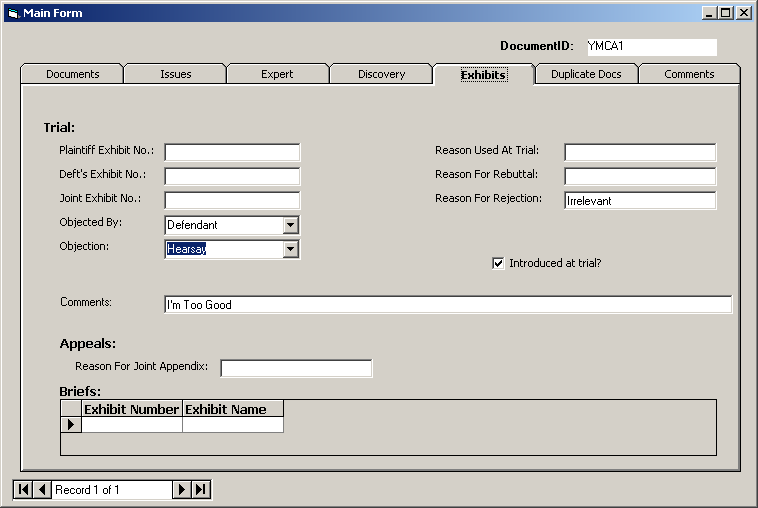Click the Reason For Joint Appendix field

(x=296, y=369)
